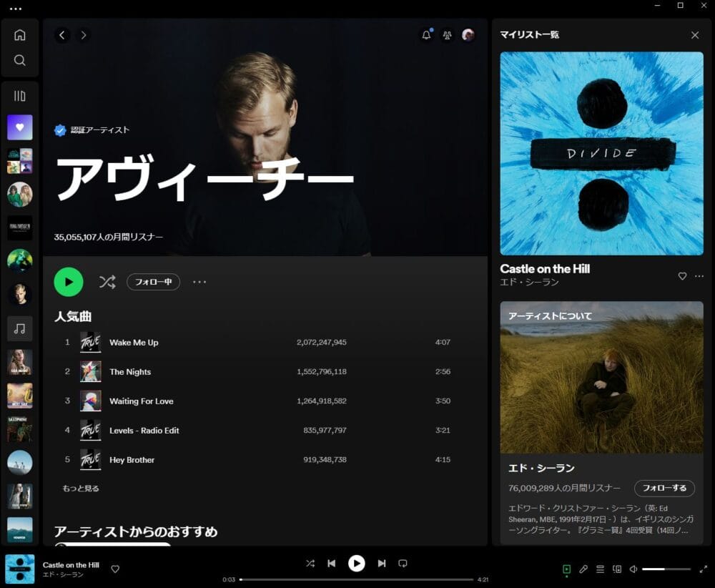Open the play queue icon
Viewport: 715px width, 588px height.
(601, 569)
